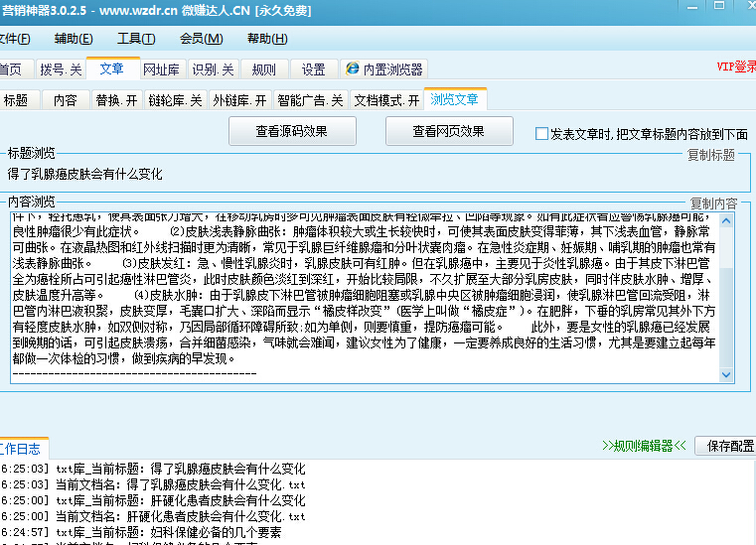Open the 网址库 tab
Viewport: 756px width, 545px height.
[x=162, y=69]
